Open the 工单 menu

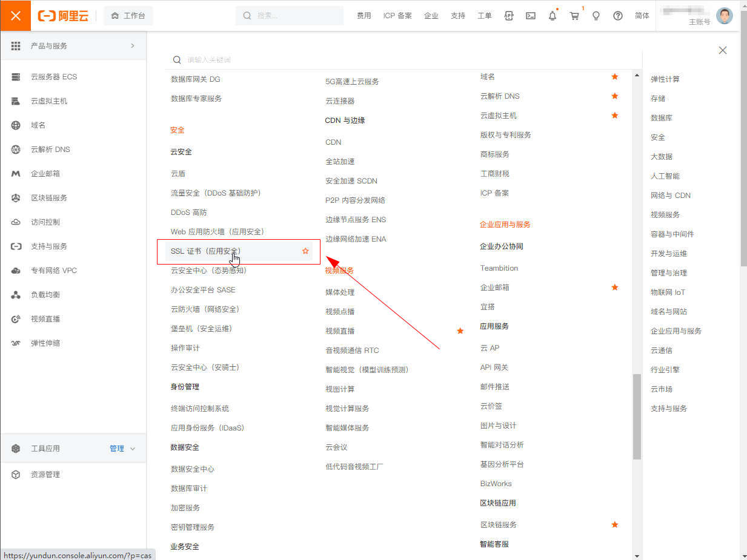point(485,16)
